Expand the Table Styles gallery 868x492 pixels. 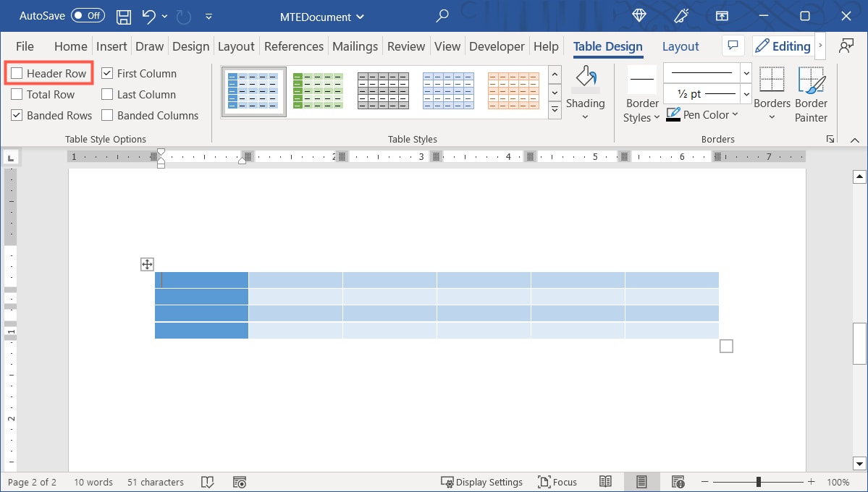555,109
